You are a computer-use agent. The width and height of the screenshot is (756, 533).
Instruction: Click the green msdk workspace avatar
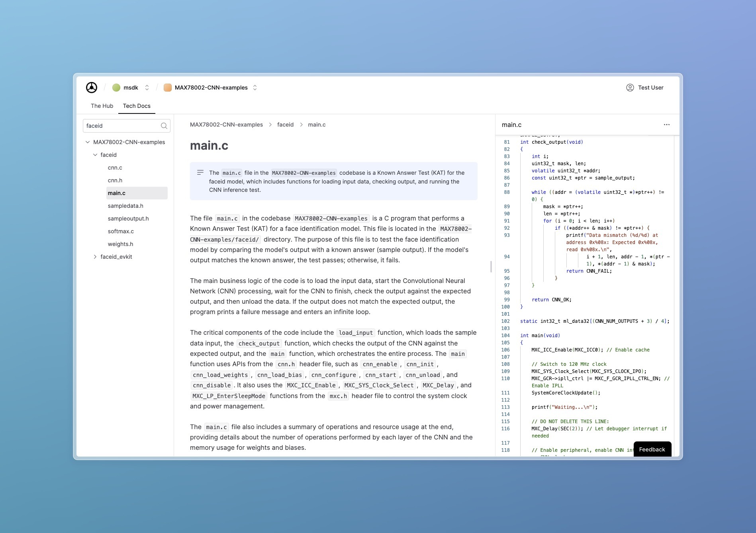tap(116, 88)
